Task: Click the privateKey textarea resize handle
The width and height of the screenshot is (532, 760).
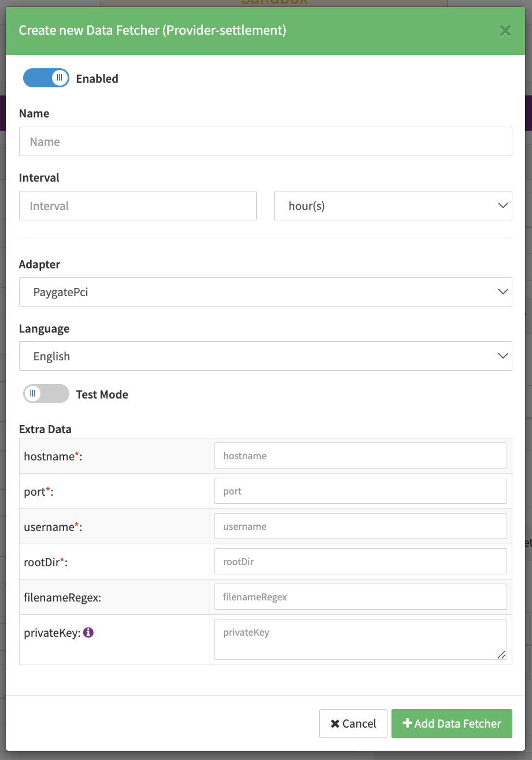Action: coord(501,654)
